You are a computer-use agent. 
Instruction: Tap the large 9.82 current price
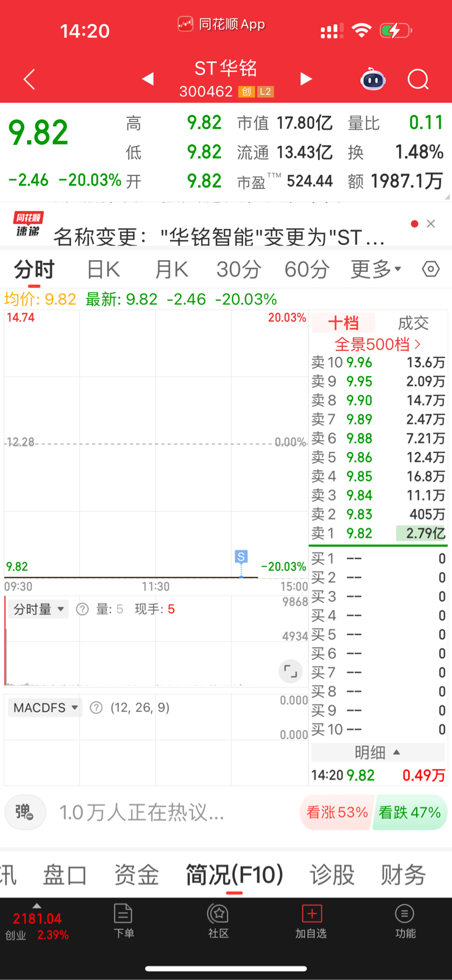click(x=38, y=132)
